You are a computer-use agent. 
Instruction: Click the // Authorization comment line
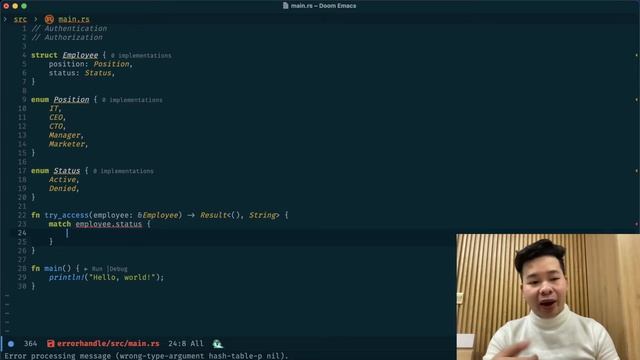click(67, 38)
